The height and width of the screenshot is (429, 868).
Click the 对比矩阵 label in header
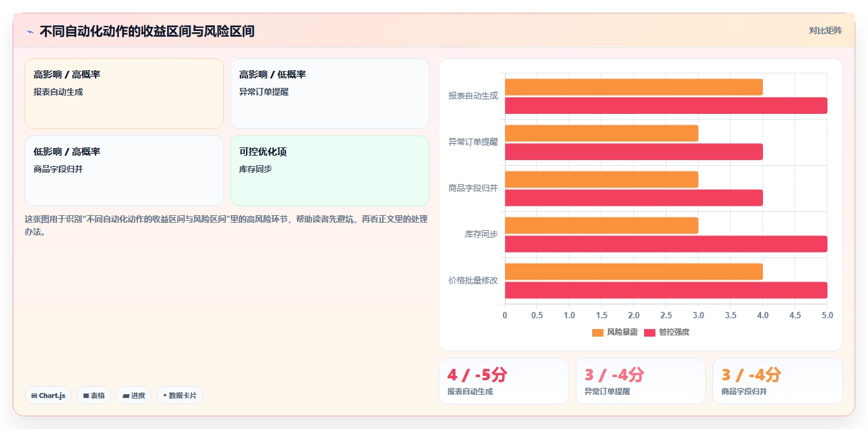[825, 30]
